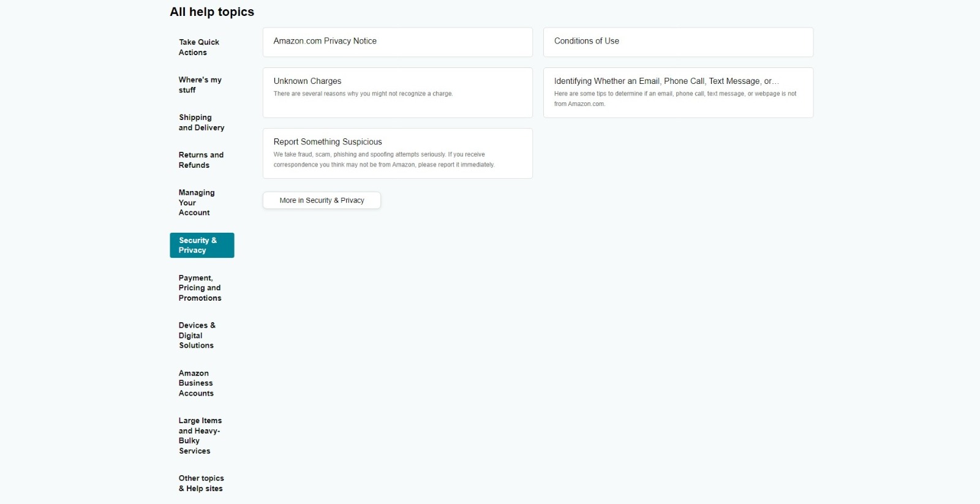Open Identifying Whether an Email article
The image size is (980, 504).
point(666,81)
